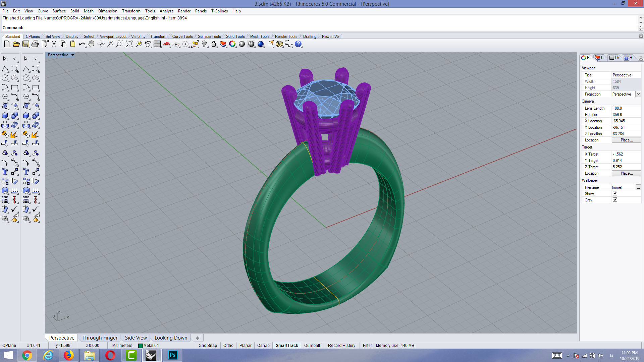Click the Options gear icon
This screenshot has width=644, height=362.
click(279, 44)
